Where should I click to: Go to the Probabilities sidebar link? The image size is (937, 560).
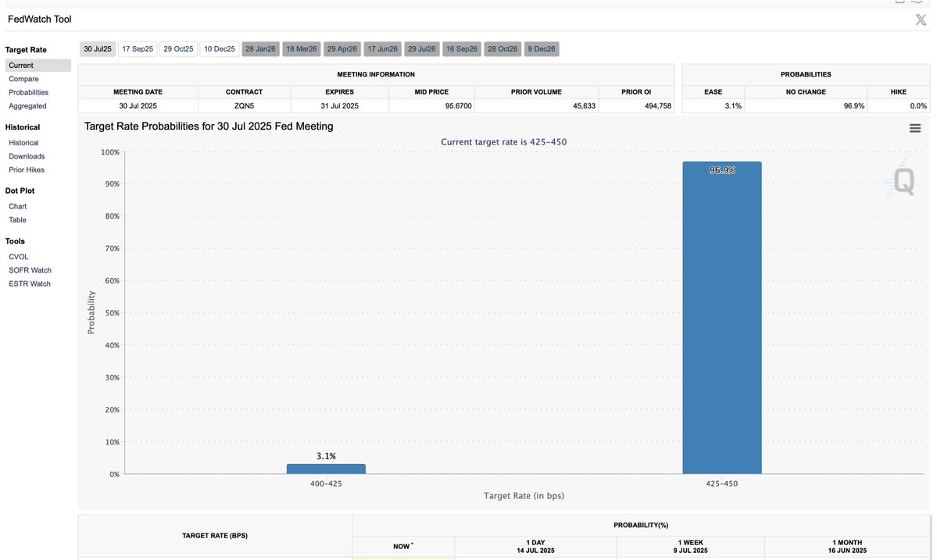(28, 92)
